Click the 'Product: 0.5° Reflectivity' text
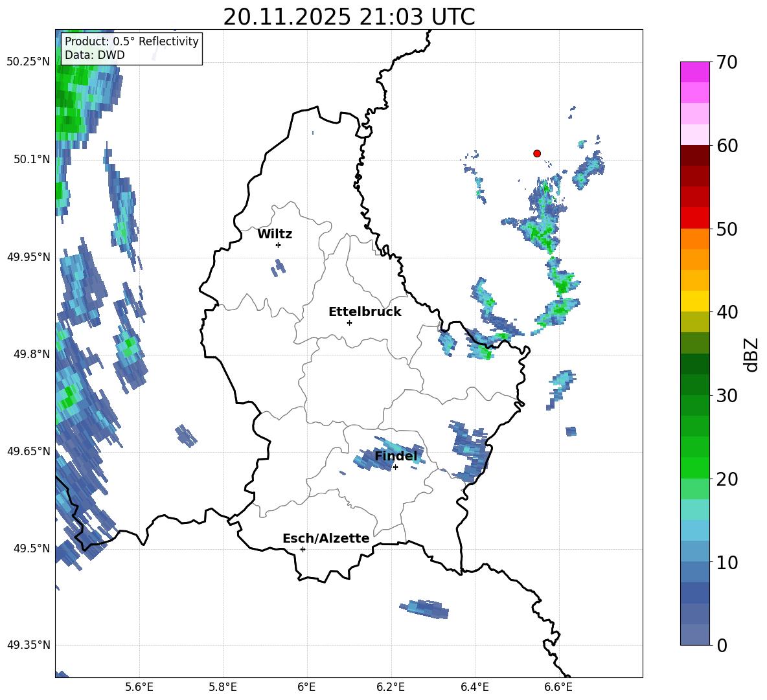 (x=132, y=41)
